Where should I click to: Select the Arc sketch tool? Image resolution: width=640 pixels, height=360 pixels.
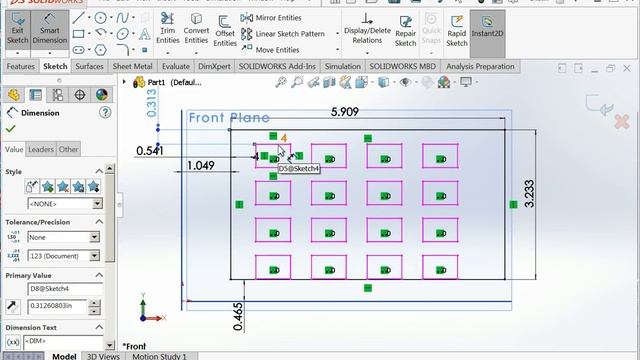100,33
